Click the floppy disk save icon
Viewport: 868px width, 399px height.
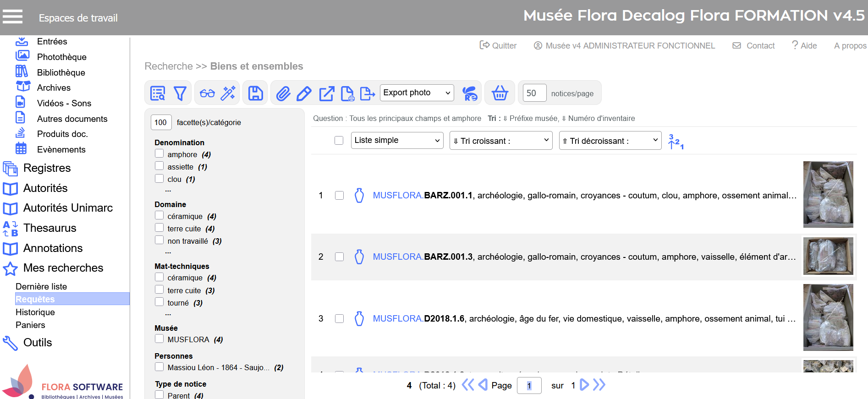255,93
